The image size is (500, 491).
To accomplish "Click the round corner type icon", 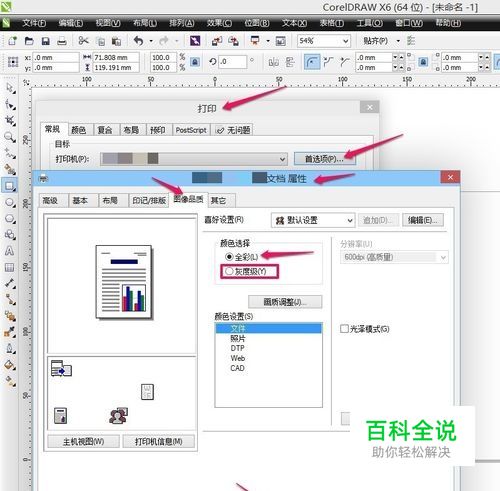I will [x=312, y=62].
